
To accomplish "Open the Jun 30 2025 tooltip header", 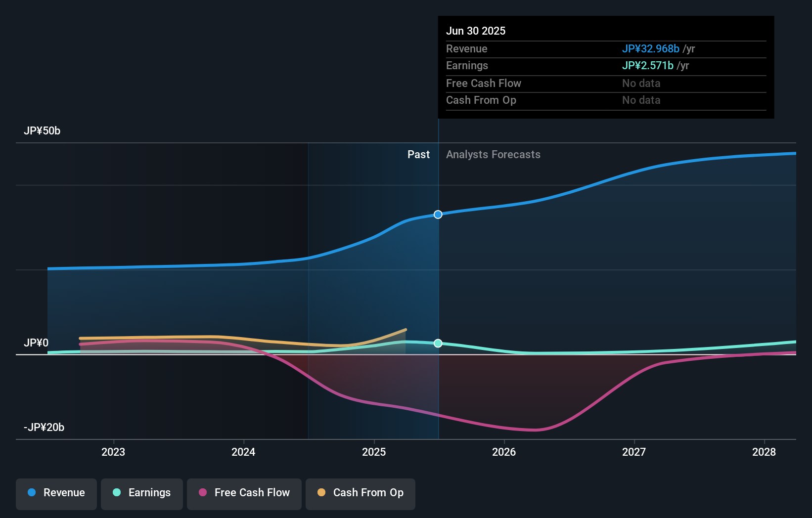I will (476, 31).
